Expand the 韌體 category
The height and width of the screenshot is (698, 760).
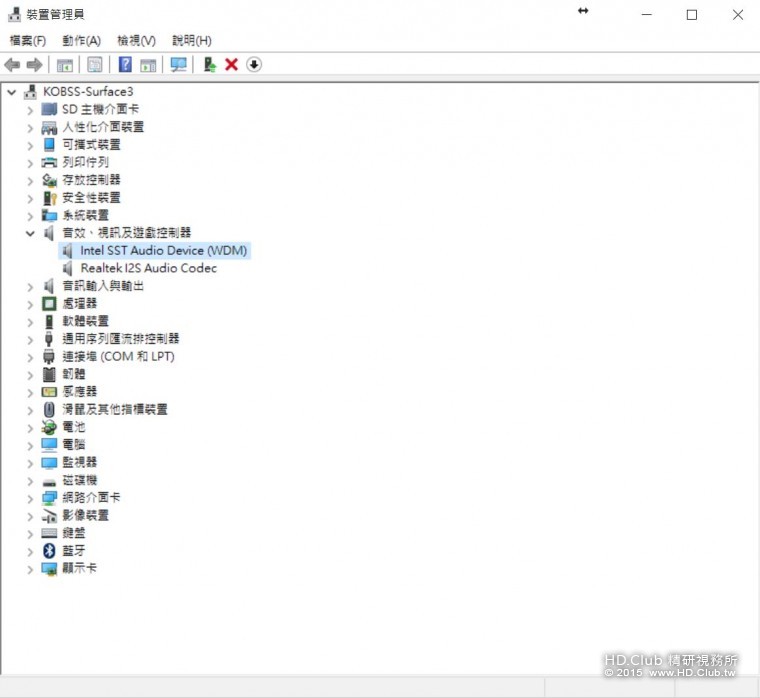pos(30,375)
